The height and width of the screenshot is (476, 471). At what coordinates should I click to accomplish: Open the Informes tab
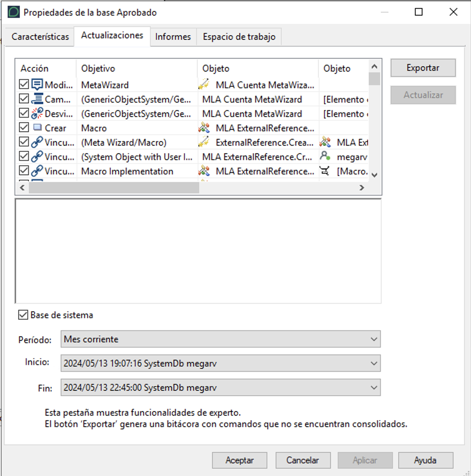click(x=173, y=37)
